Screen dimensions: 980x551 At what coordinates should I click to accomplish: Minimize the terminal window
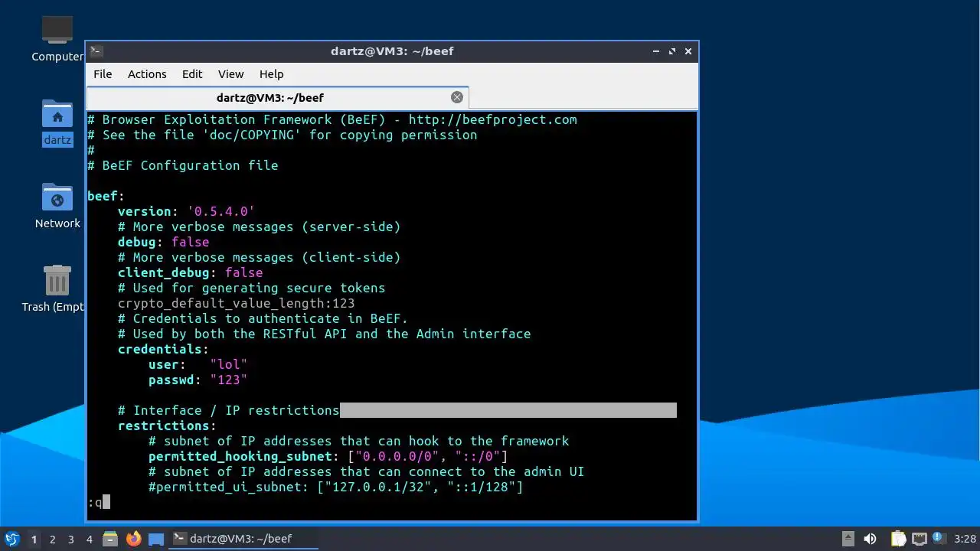click(656, 51)
